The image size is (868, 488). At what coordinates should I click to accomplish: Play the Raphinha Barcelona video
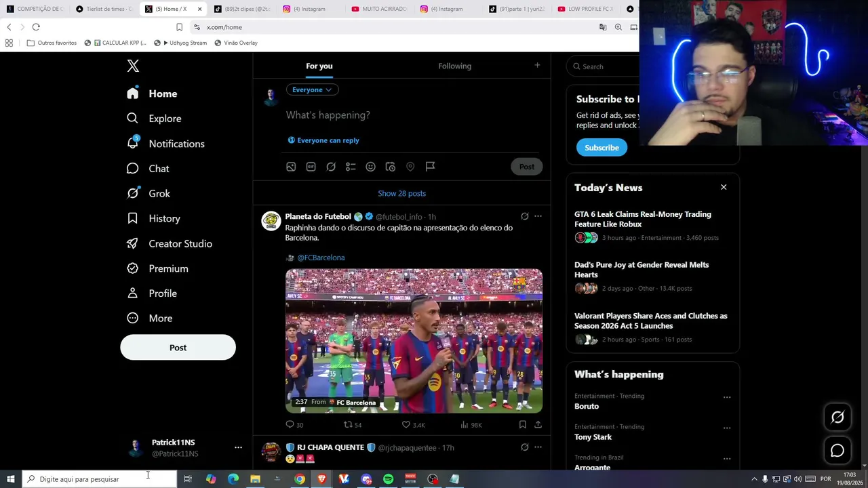point(414,341)
